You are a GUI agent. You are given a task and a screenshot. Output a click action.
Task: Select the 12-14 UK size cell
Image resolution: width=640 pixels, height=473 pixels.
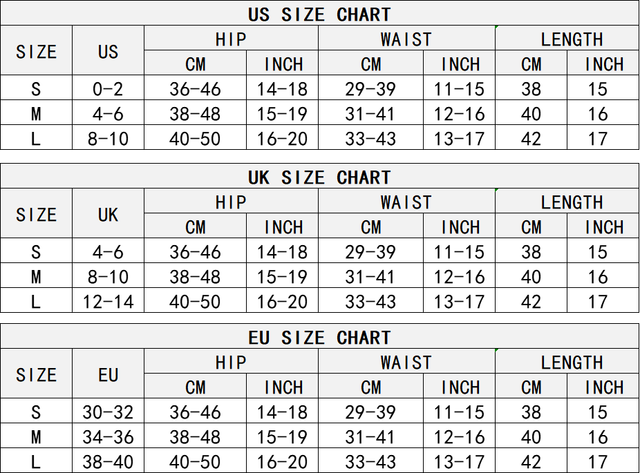coord(108,300)
